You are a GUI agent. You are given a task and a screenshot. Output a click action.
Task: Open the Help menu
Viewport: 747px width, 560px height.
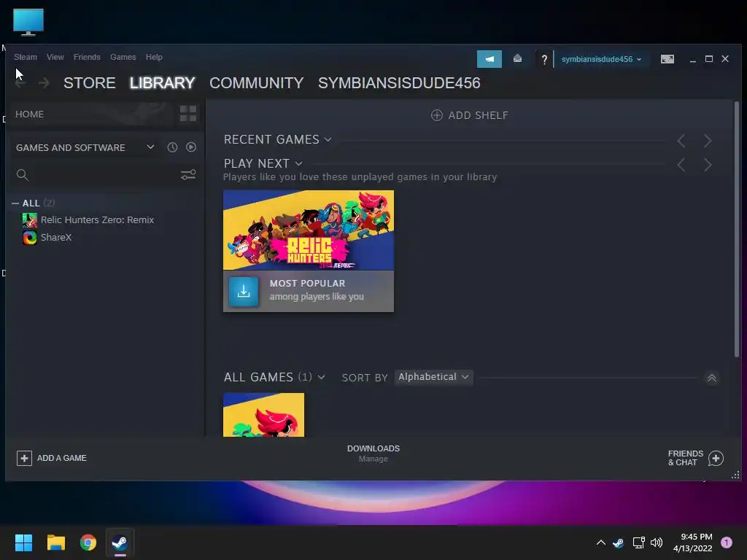point(154,57)
